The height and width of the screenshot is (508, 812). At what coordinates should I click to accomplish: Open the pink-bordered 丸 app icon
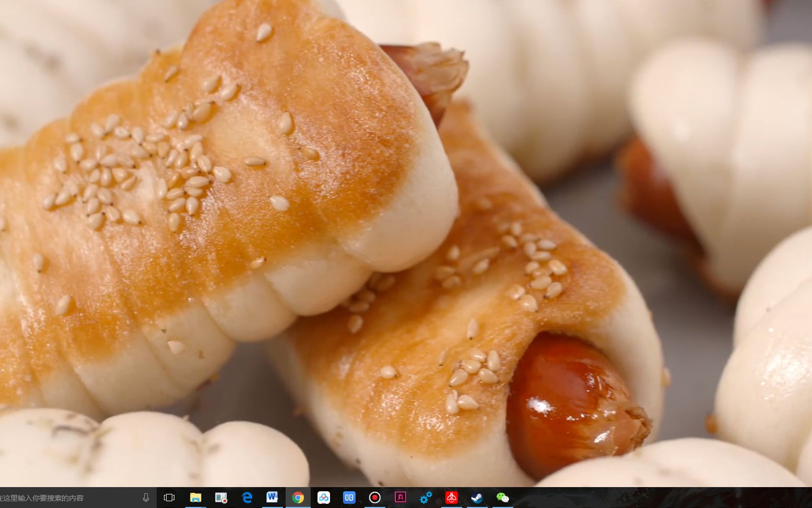(x=400, y=498)
